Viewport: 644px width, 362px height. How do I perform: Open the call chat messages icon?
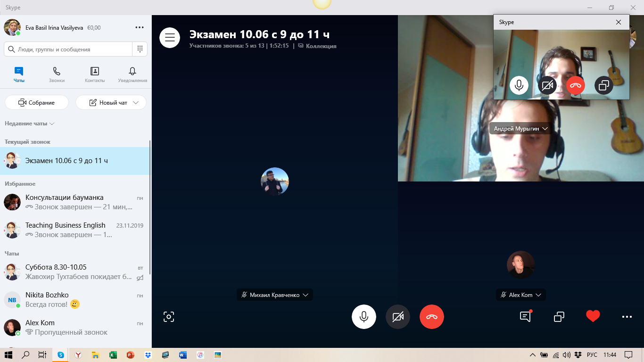click(x=525, y=317)
